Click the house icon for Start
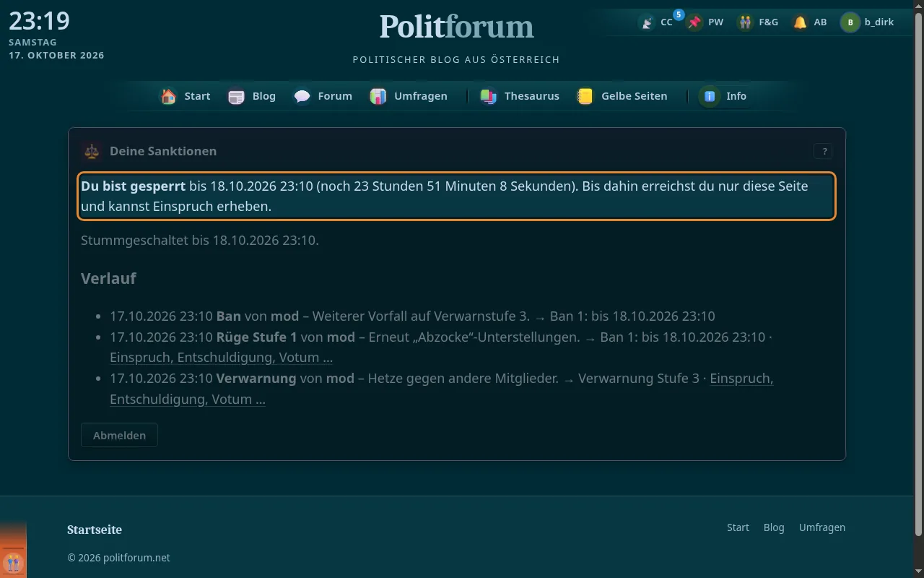The width and height of the screenshot is (924, 578). click(x=168, y=96)
